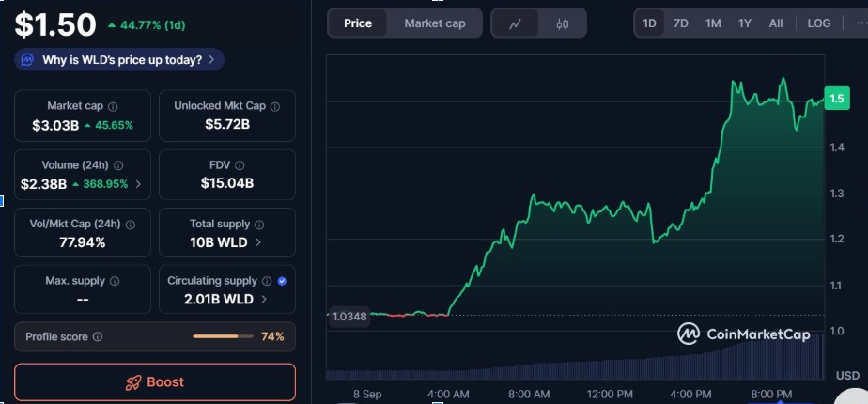The image size is (868, 404).
Task: Click the rocket icon on Boost
Action: pos(133,382)
